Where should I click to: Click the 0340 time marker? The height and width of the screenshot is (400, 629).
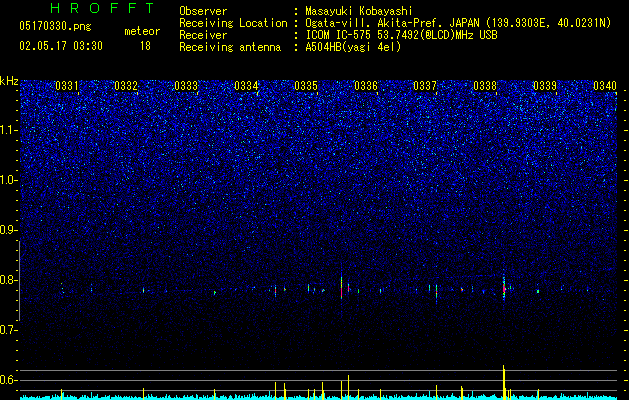coord(605,86)
